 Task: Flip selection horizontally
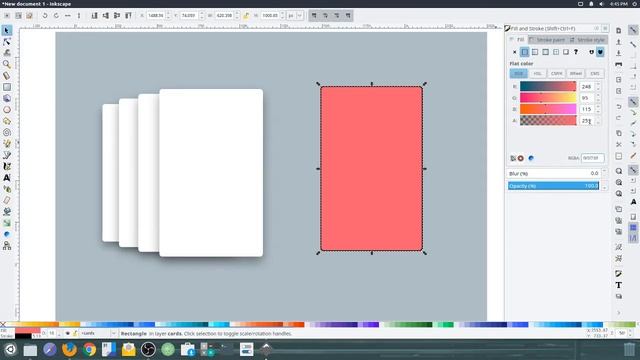pyautogui.click(x=68, y=16)
